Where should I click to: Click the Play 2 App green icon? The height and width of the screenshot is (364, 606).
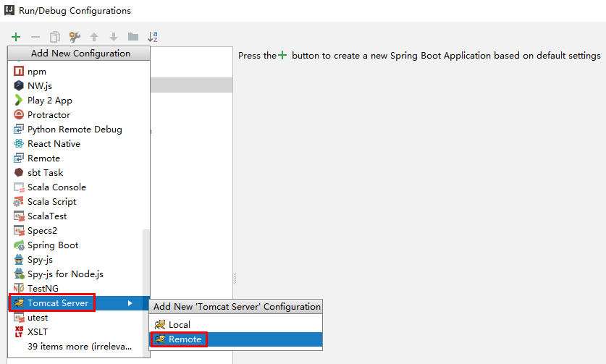tap(19, 100)
